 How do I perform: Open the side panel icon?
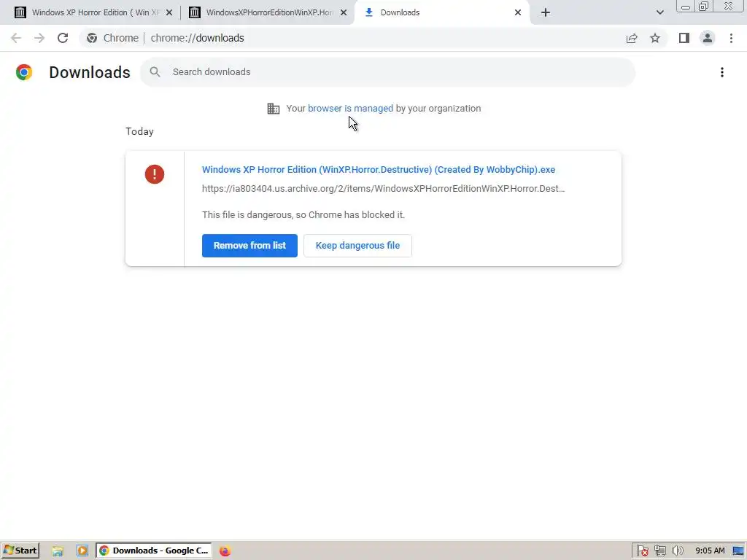click(x=684, y=38)
